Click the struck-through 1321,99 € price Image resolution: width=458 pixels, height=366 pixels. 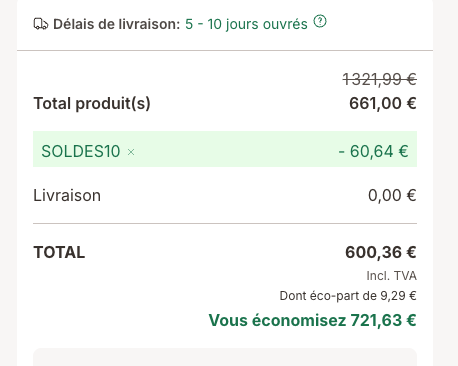[x=379, y=80]
